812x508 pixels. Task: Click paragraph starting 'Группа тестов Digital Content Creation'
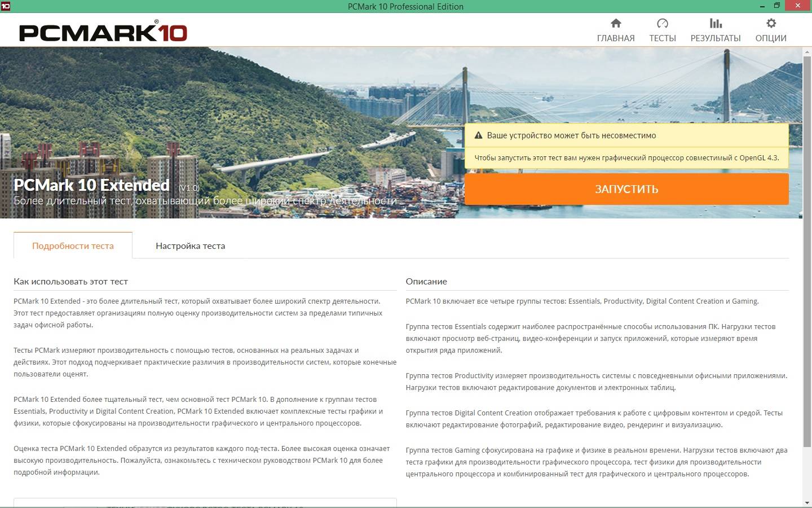tap(594, 418)
